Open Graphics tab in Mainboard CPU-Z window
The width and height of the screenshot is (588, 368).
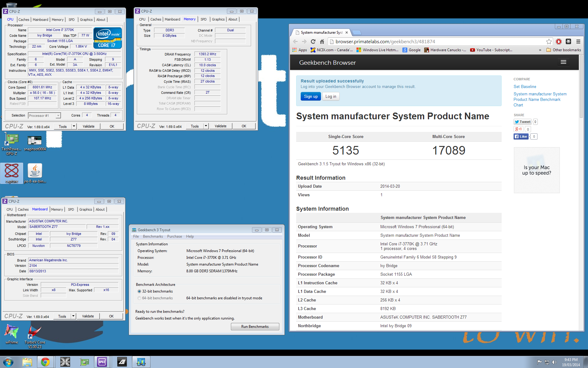[x=86, y=209]
